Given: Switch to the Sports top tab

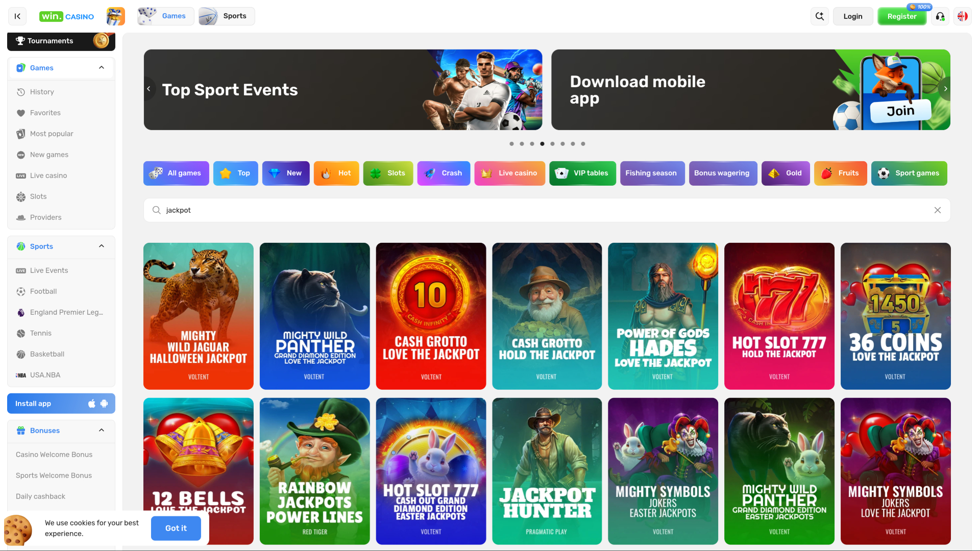Looking at the screenshot, I should coord(227,16).
